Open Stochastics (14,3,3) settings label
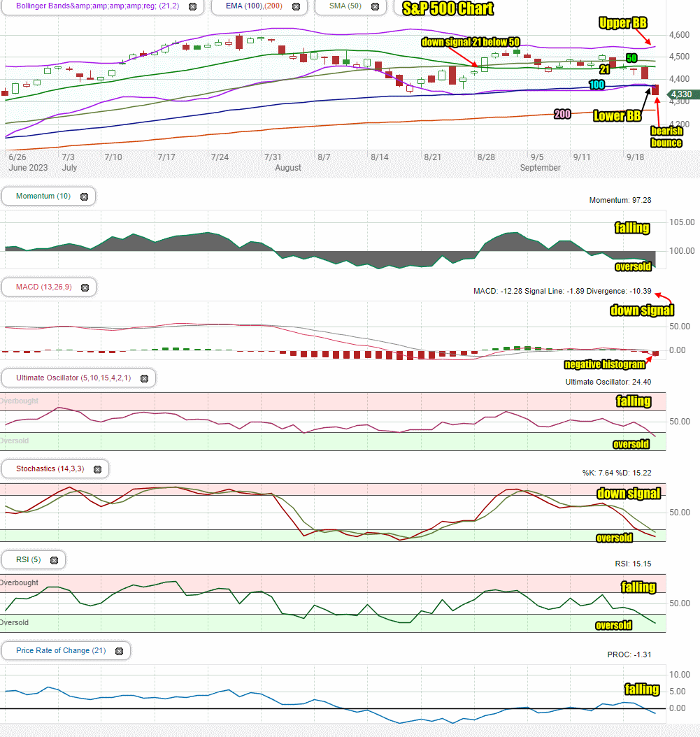The width and height of the screenshot is (700, 737). pyautogui.click(x=50, y=468)
